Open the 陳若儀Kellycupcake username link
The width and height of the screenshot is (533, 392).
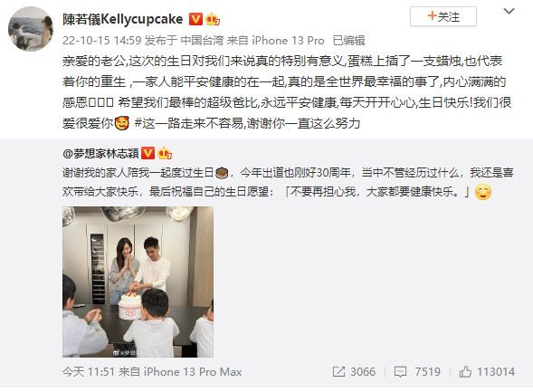pos(123,19)
